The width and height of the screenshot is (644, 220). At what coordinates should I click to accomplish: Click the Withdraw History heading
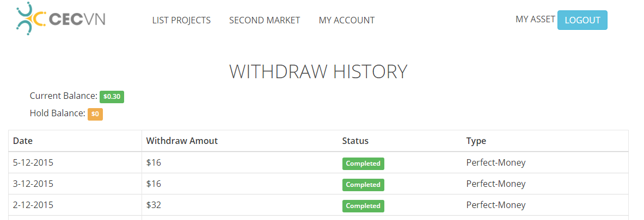pyautogui.click(x=318, y=72)
